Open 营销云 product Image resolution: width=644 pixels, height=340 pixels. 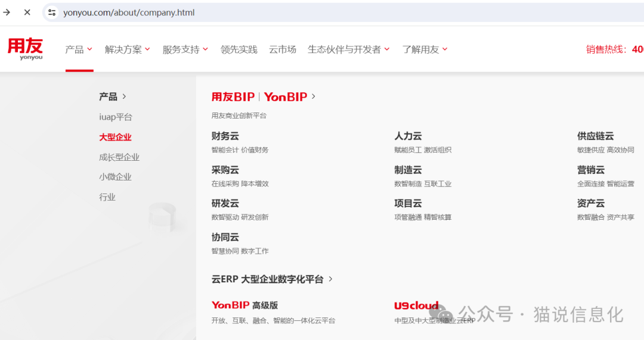click(x=590, y=170)
